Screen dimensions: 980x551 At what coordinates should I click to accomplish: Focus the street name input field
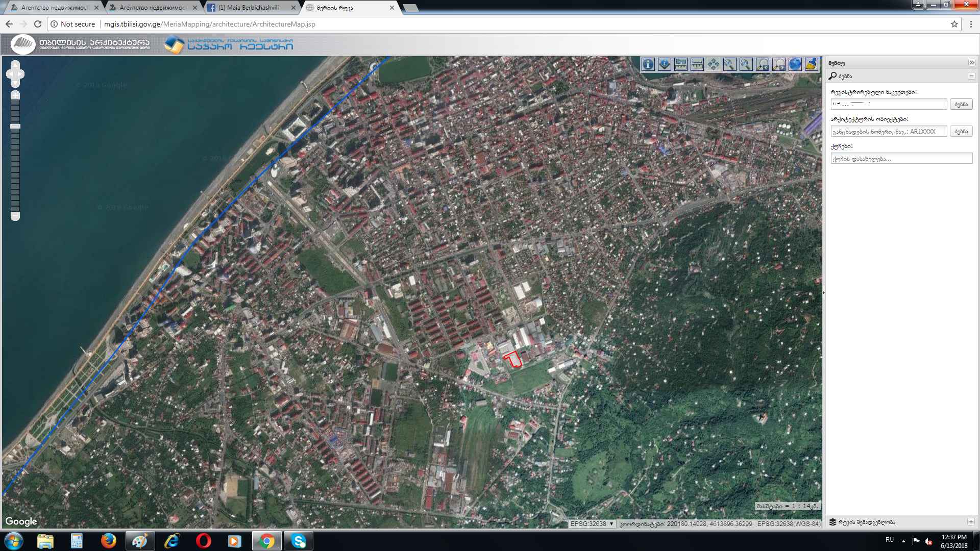tap(901, 159)
